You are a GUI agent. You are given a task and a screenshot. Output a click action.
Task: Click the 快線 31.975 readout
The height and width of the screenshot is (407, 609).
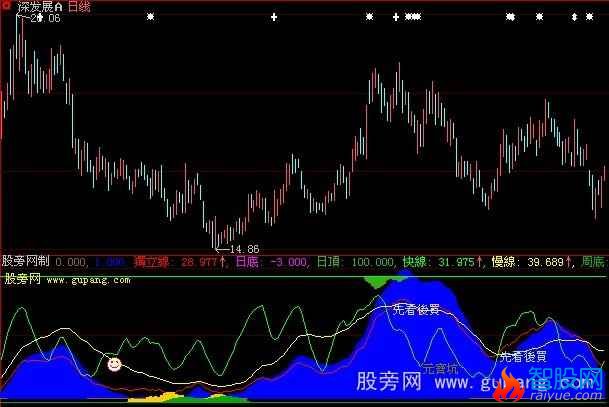(443, 262)
